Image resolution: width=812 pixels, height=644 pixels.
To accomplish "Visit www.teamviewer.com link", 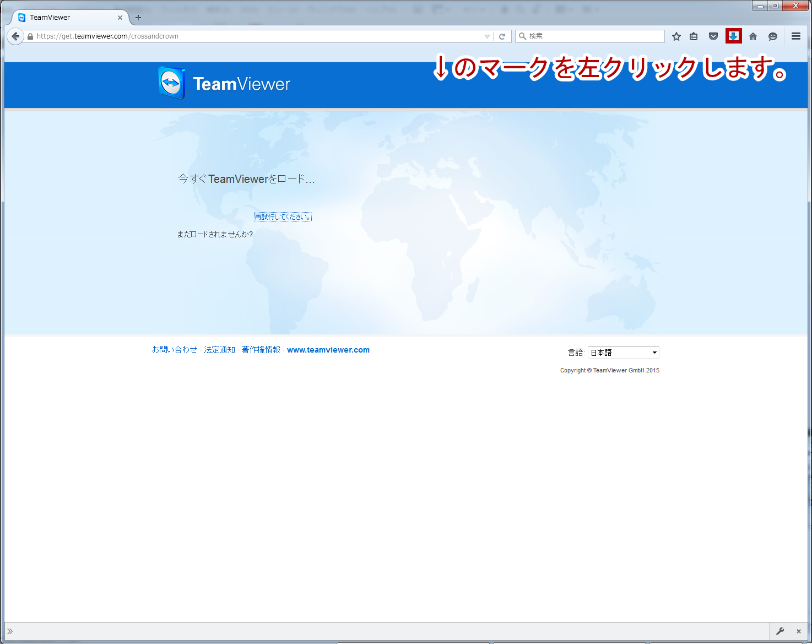I will 328,350.
